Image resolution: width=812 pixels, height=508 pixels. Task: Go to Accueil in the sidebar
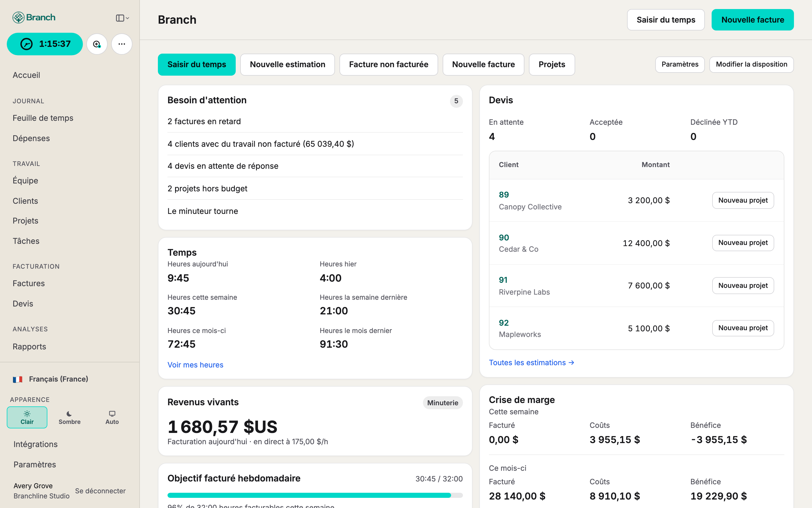[26, 75]
